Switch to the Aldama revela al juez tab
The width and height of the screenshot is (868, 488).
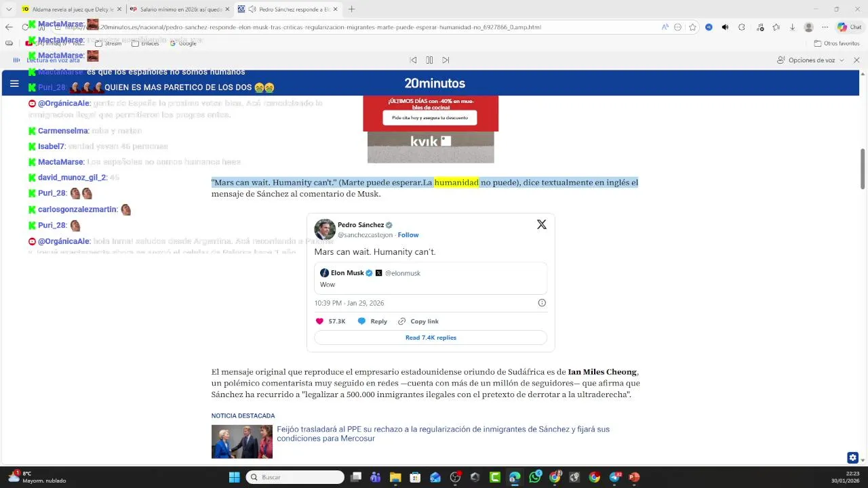coord(71,9)
